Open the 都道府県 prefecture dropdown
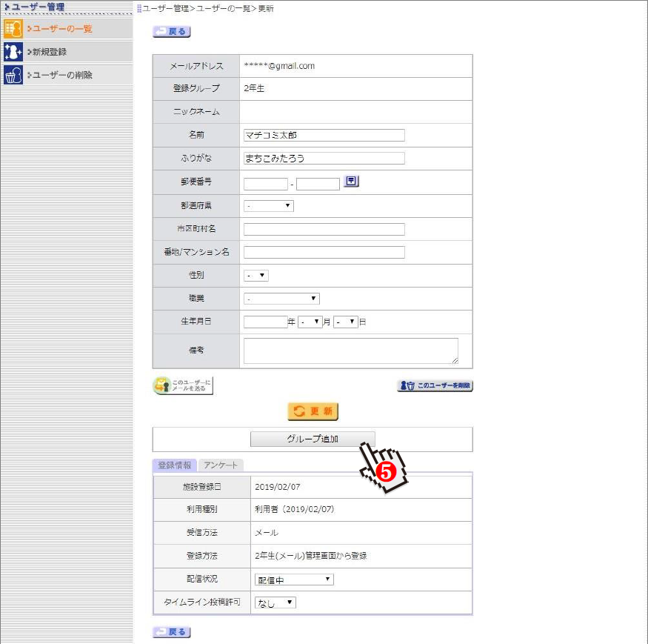648x644 pixels. coord(269,206)
